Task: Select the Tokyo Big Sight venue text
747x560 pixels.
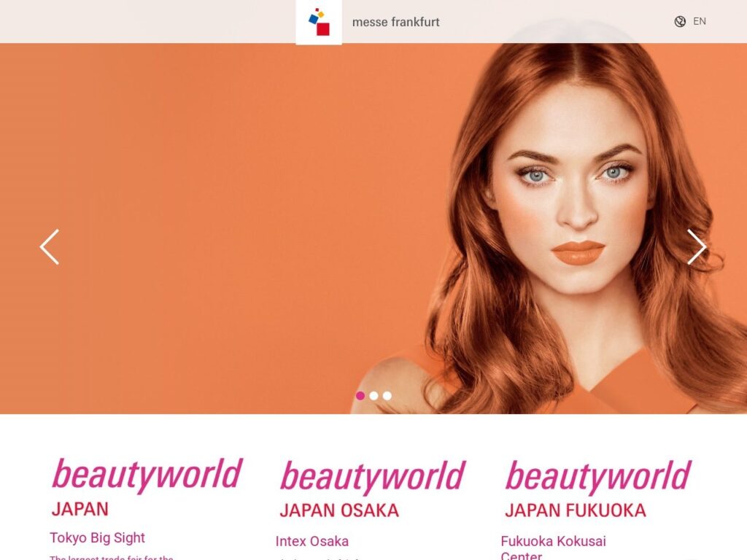Action: click(97, 537)
